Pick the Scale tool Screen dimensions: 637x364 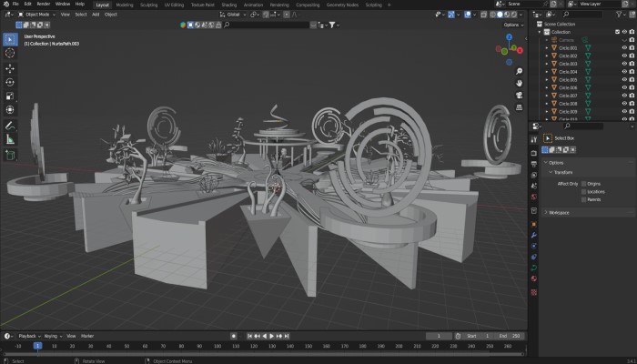[x=10, y=96]
